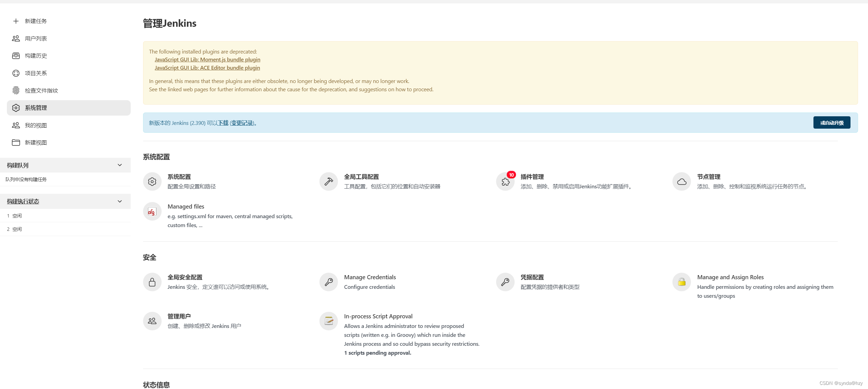Open the 全局安全配置 card title
This screenshot has height=389, width=868.
point(185,277)
